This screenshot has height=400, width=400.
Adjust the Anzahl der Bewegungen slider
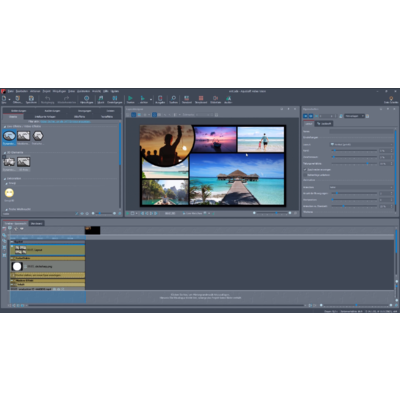(354, 193)
